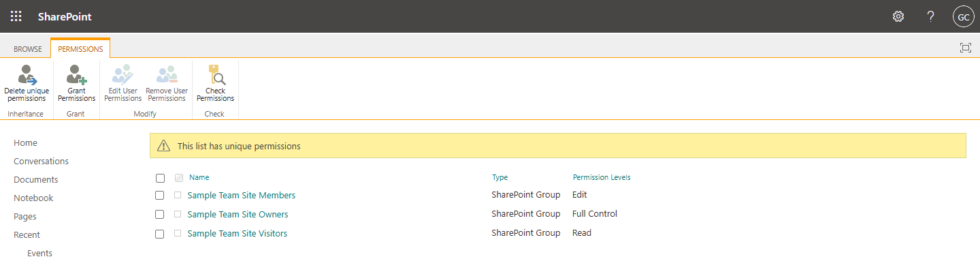980x259 pixels.
Task: Click the SharePoint title link
Action: click(65, 16)
